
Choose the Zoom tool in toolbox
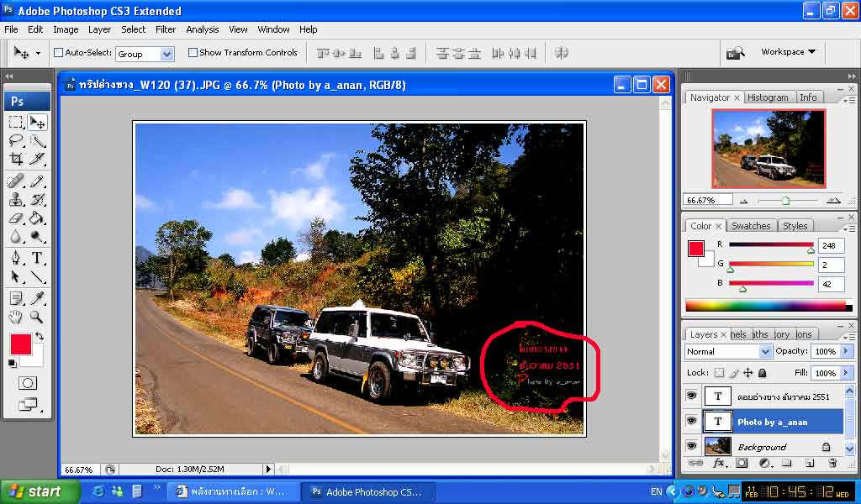[x=38, y=317]
